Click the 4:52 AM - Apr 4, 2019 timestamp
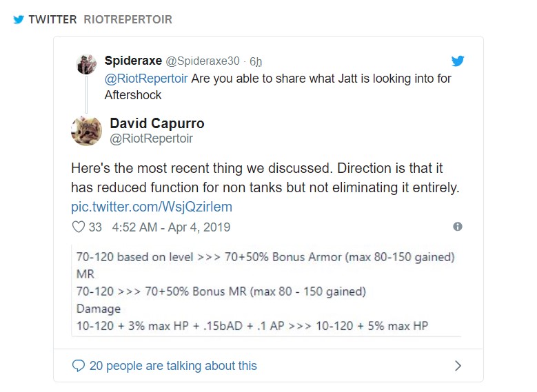The height and width of the screenshot is (392, 537). click(171, 227)
